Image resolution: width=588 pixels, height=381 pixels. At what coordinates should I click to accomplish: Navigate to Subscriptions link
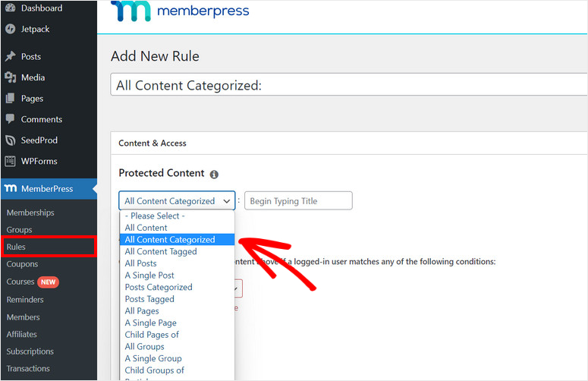tap(30, 351)
